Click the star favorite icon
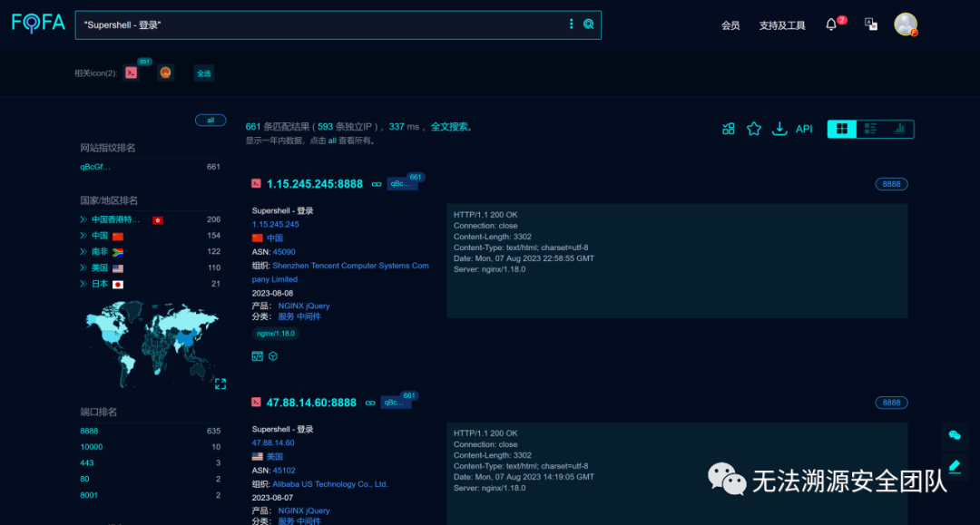The image size is (980, 525). point(754,129)
